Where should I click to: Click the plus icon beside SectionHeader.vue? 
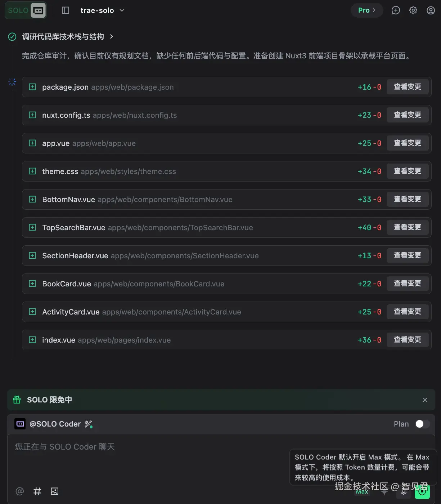coord(32,255)
